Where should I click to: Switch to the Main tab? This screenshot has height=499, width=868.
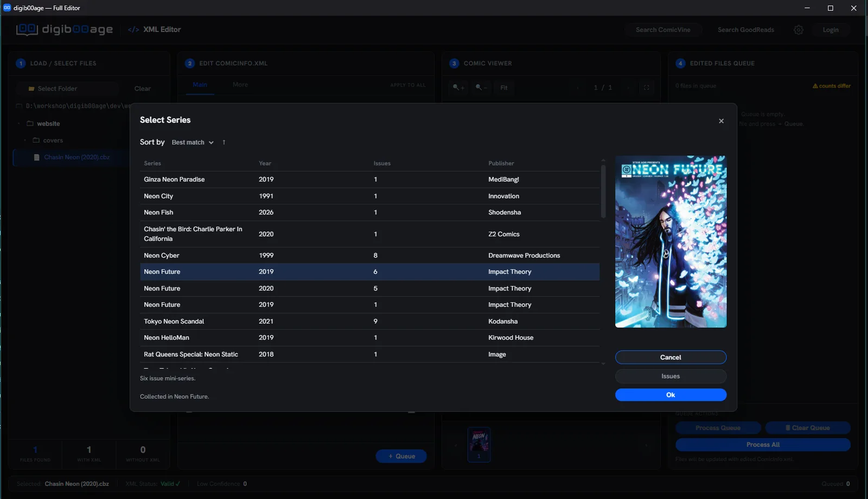[x=200, y=85]
